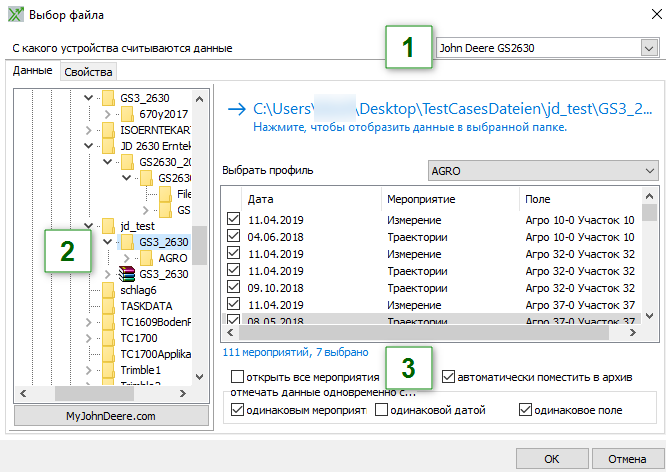This screenshot has height=472, width=666.
Task: Click the folder icon next to schlag6
Action: tap(108, 290)
